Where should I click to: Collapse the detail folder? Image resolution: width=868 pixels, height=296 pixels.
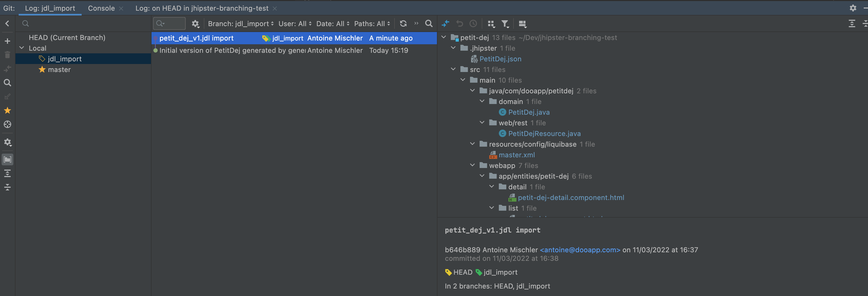point(492,187)
